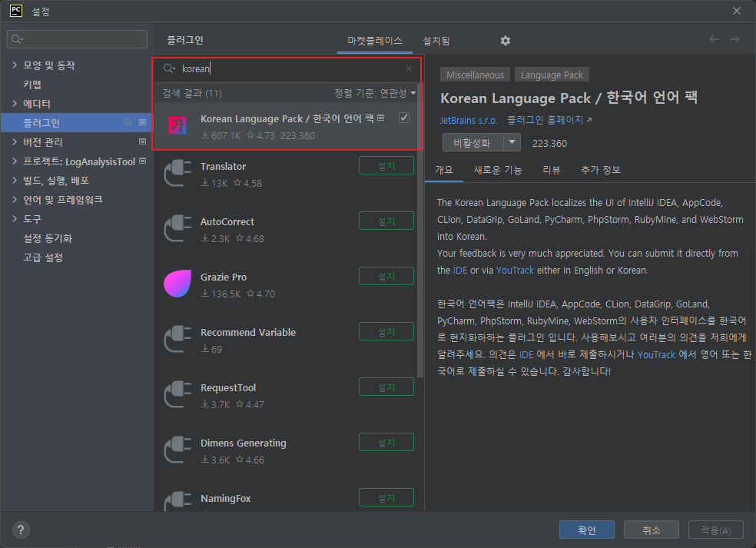Click the Korean Language Pack icon
The width and height of the screenshot is (756, 548).
(177, 125)
